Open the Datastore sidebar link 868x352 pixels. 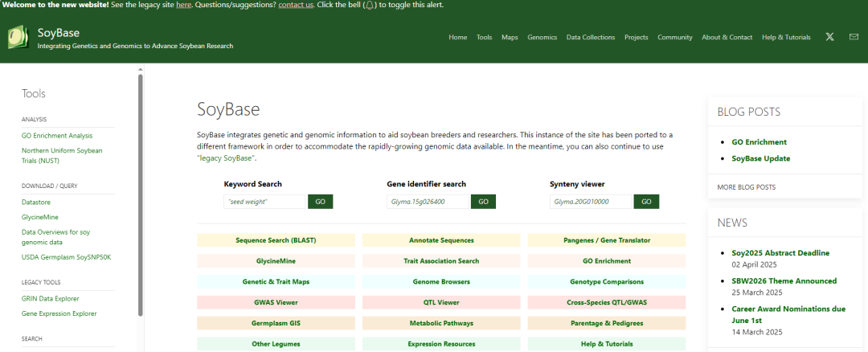click(36, 203)
